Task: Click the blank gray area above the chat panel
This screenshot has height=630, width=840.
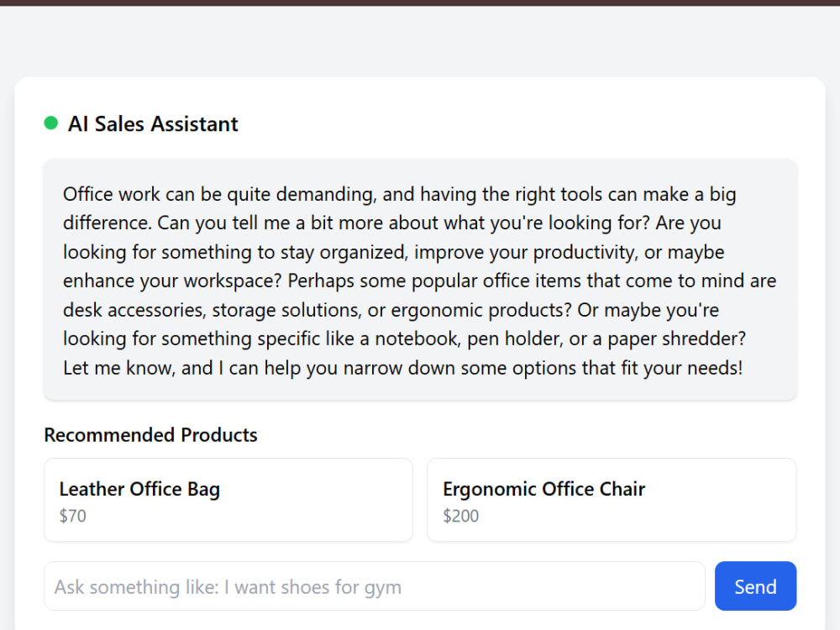Action: point(420,41)
